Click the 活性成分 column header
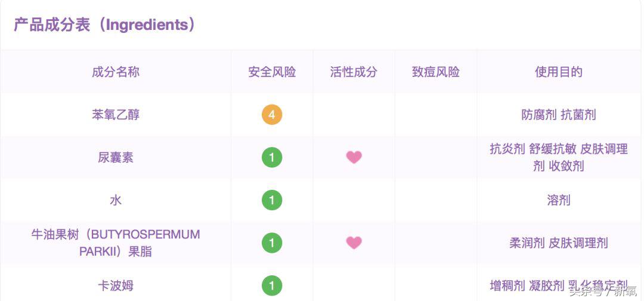Screen dimensions: 644x301 pos(354,72)
